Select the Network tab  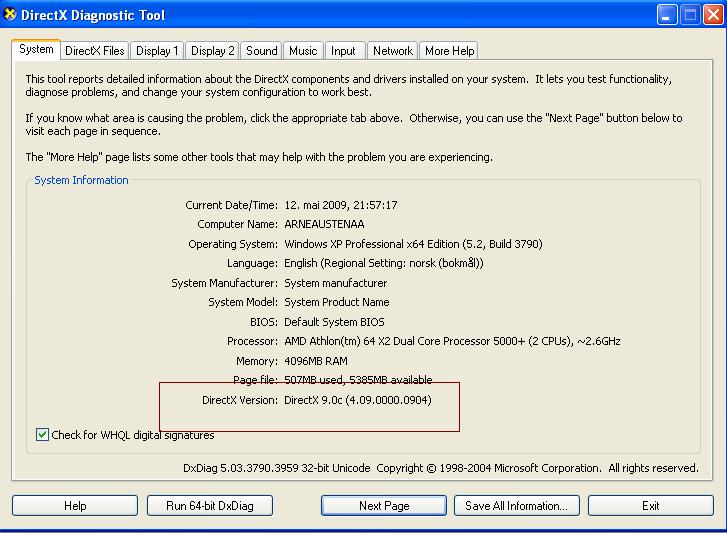(x=393, y=51)
